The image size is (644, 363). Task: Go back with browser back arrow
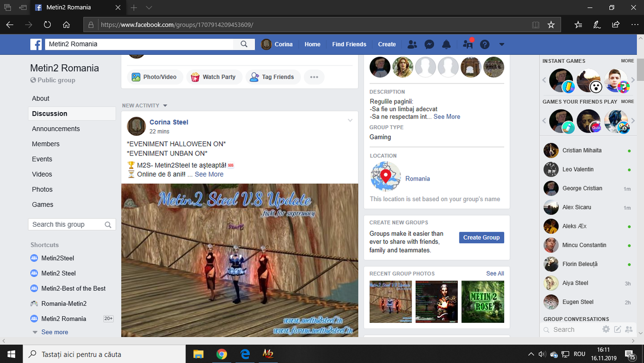[10, 25]
